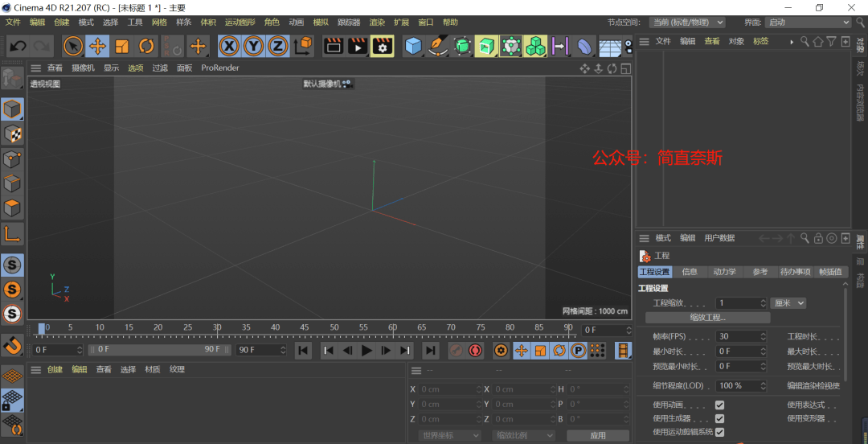868x444 pixels.
Task: Click 默认摄像机 label in viewport
Action: (321, 84)
